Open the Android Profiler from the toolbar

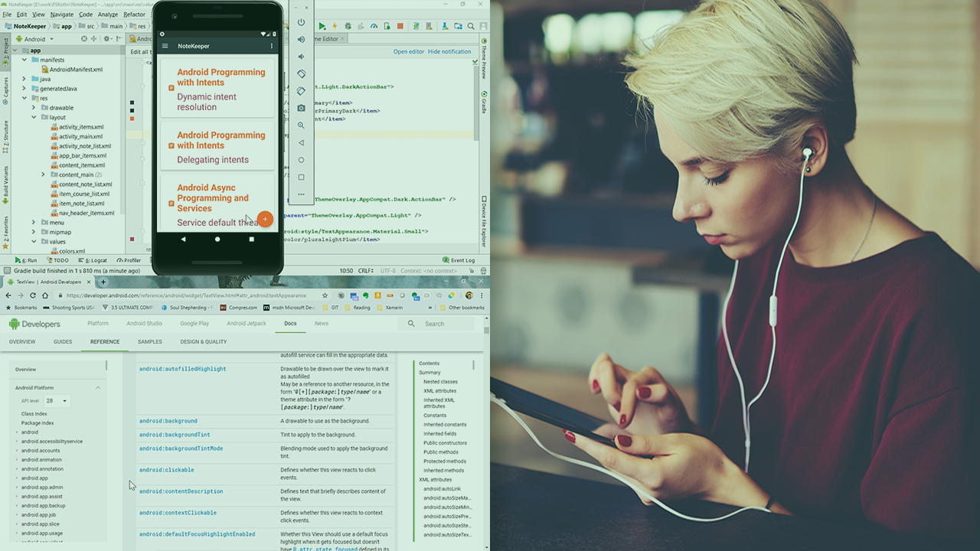tap(373, 27)
